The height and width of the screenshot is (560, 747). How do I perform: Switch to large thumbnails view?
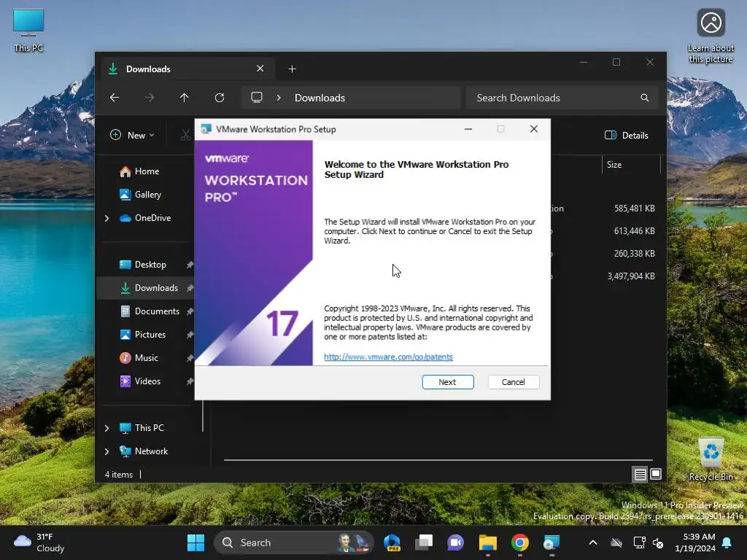pyautogui.click(x=656, y=474)
